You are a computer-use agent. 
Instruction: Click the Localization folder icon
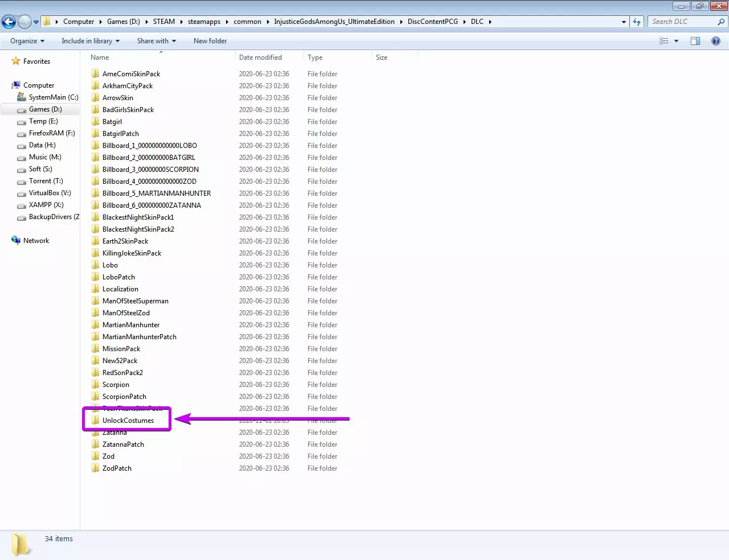[95, 289]
